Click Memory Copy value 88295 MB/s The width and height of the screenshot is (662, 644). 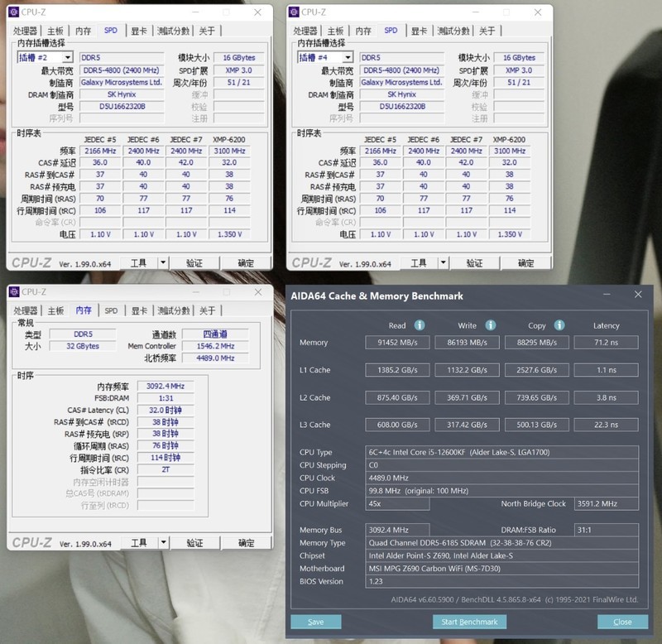point(536,343)
